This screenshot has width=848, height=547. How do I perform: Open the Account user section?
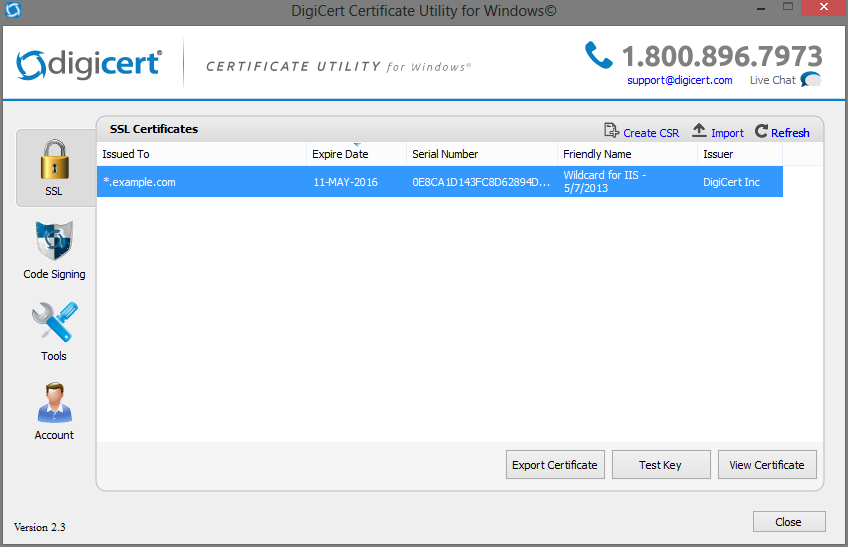[x=54, y=412]
